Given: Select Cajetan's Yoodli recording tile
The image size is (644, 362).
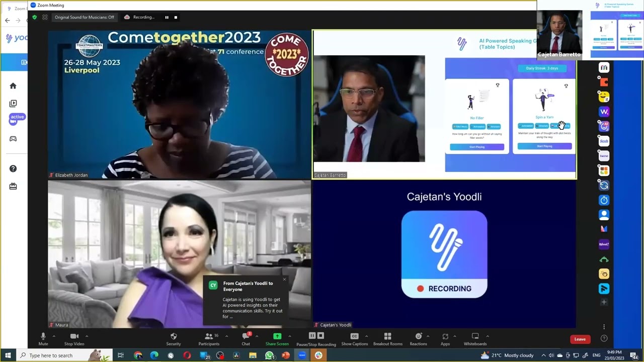Looking at the screenshot, I should pyautogui.click(x=444, y=254).
